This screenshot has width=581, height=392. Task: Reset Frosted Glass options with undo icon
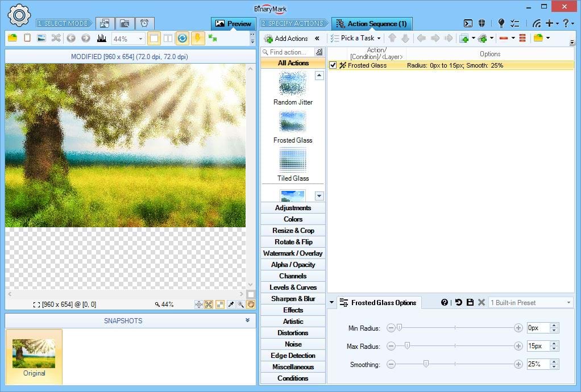[458, 302]
